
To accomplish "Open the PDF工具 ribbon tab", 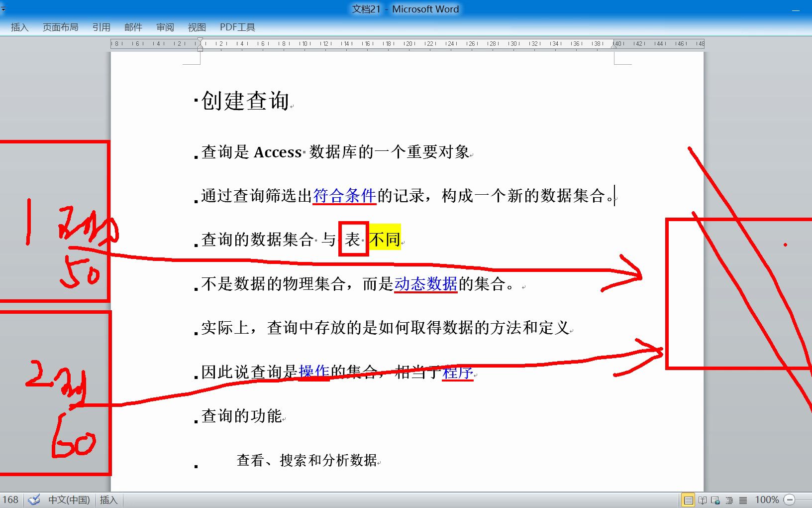I will tap(237, 27).
